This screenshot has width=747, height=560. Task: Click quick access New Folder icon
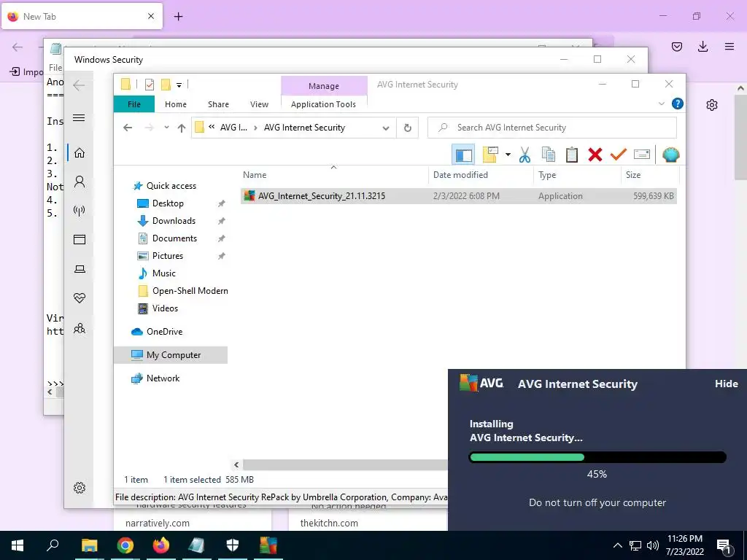pos(166,85)
